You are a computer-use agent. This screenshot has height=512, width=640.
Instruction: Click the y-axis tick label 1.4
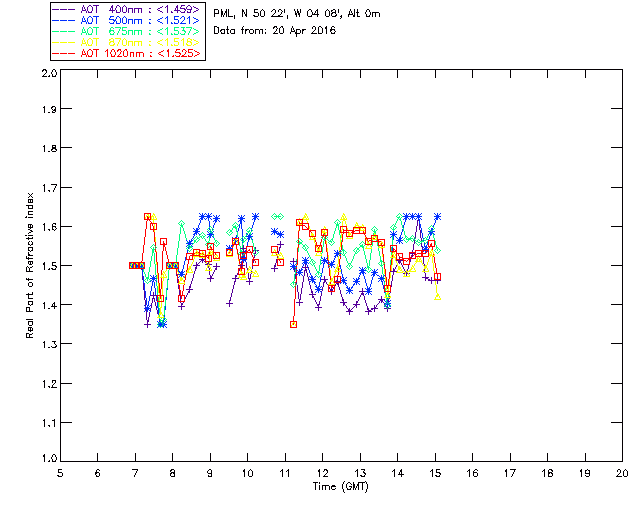click(x=49, y=305)
